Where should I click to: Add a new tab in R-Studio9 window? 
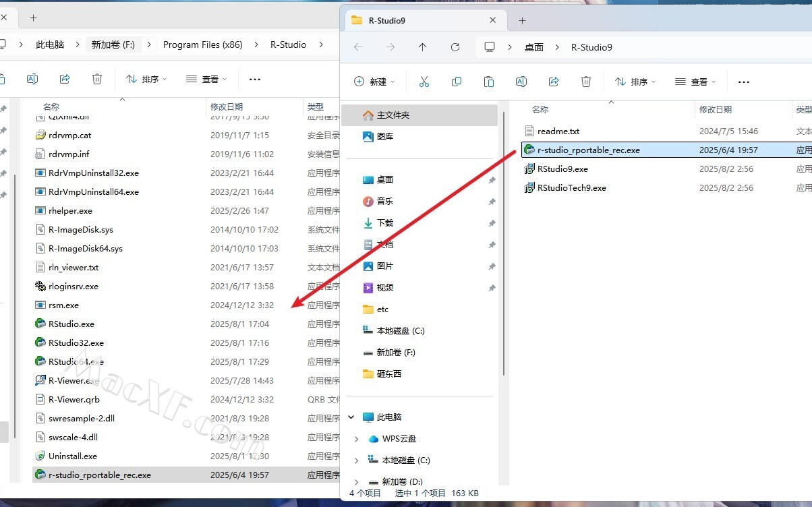click(522, 20)
